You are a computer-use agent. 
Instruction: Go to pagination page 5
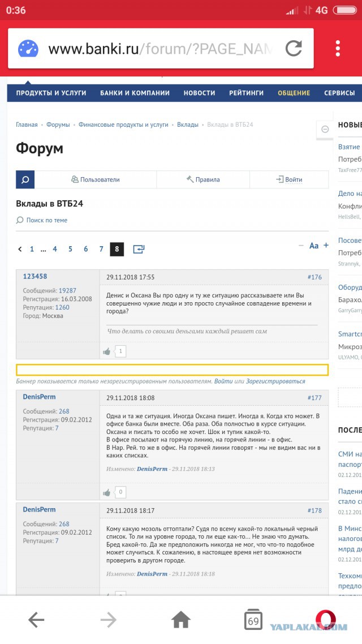(x=70, y=249)
